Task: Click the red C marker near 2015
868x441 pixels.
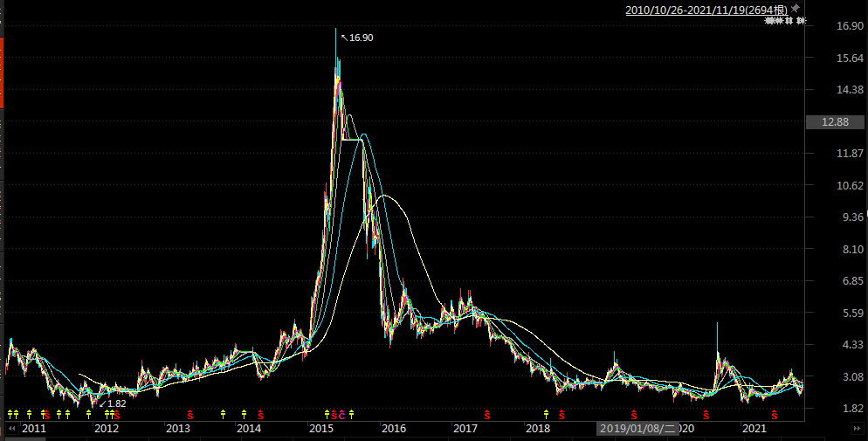Action: point(341,414)
